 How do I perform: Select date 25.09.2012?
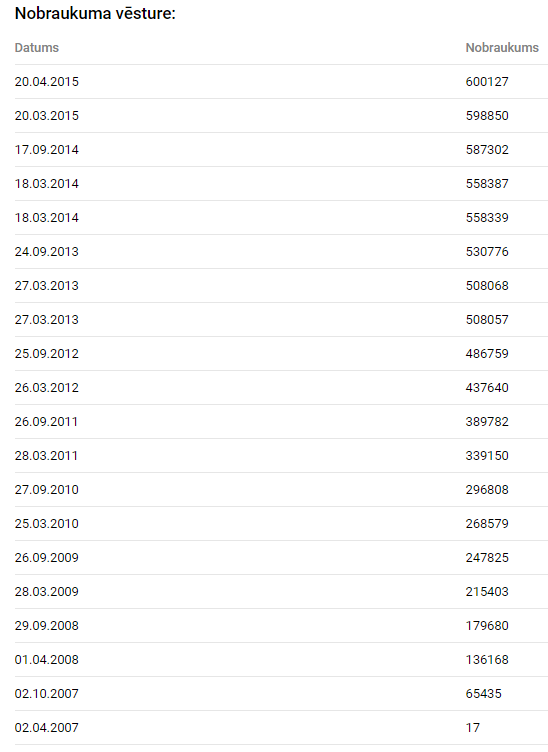point(47,354)
